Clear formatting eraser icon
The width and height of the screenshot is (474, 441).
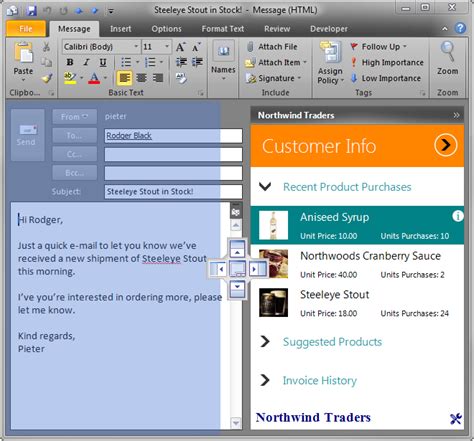tap(181, 78)
